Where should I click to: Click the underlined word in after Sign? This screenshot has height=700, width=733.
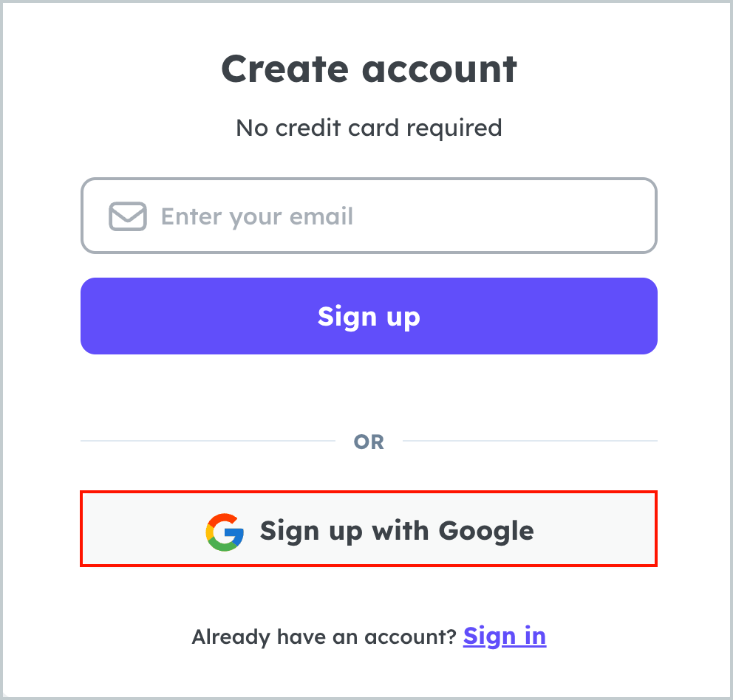(x=535, y=636)
